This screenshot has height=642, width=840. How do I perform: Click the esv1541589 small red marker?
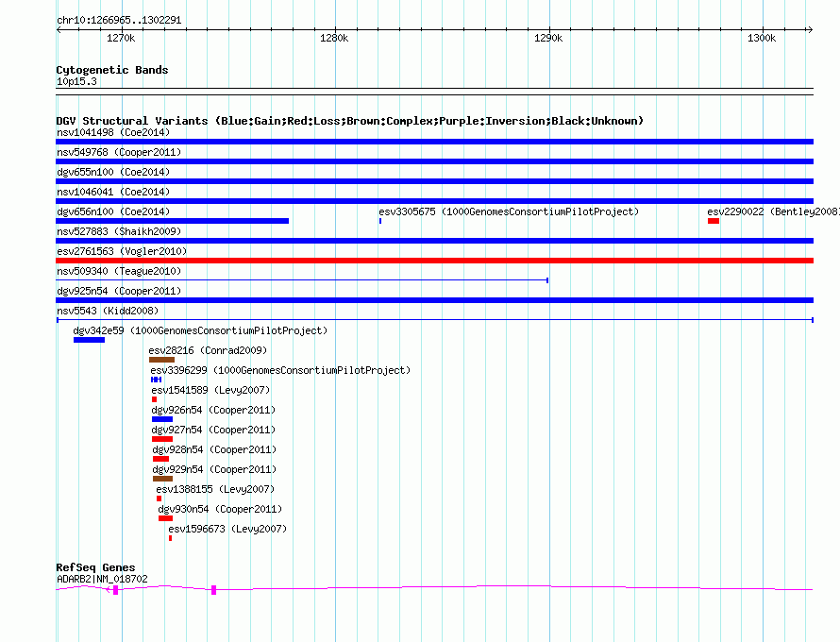tap(154, 399)
